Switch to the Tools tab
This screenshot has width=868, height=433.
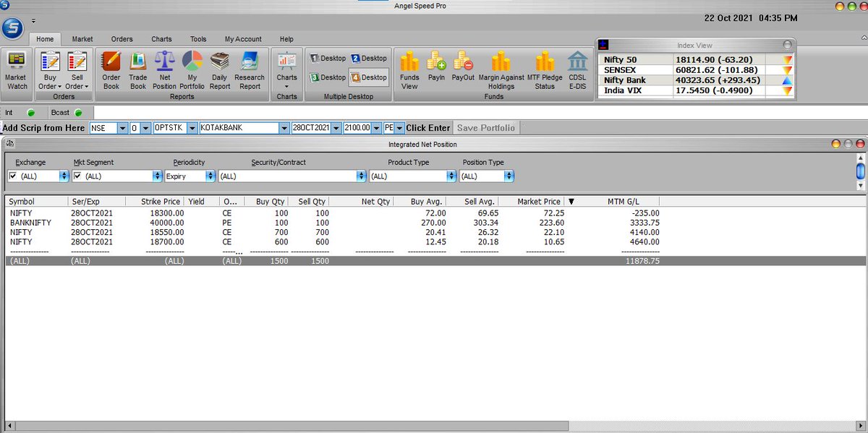[198, 39]
